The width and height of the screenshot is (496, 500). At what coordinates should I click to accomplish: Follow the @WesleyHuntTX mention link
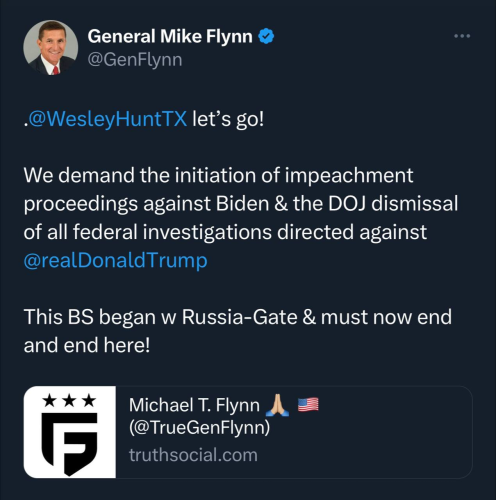pyautogui.click(x=107, y=119)
